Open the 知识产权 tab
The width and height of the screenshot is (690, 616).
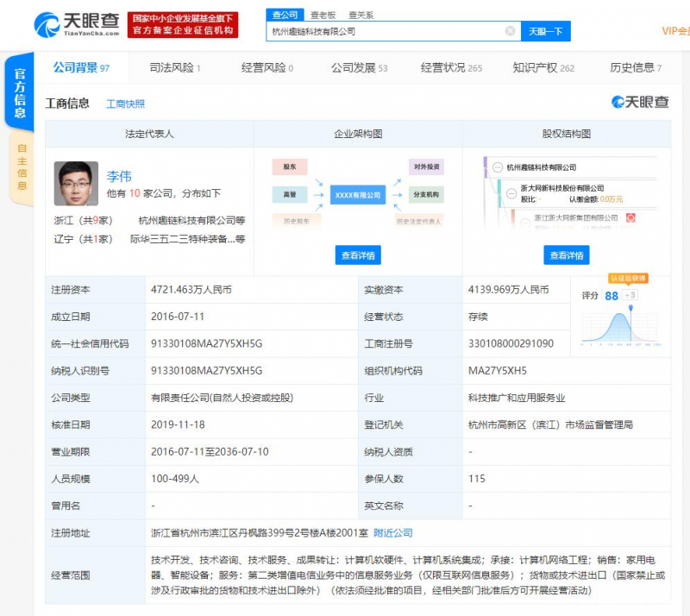(543, 68)
